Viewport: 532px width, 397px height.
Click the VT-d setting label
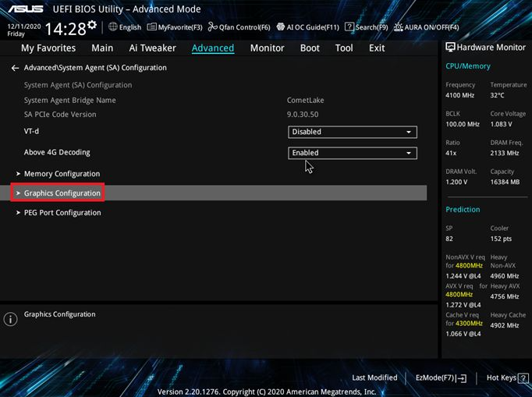pos(31,131)
